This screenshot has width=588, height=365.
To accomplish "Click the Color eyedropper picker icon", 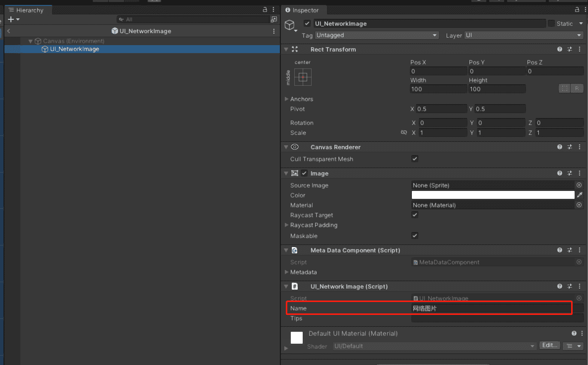I will click(x=580, y=195).
